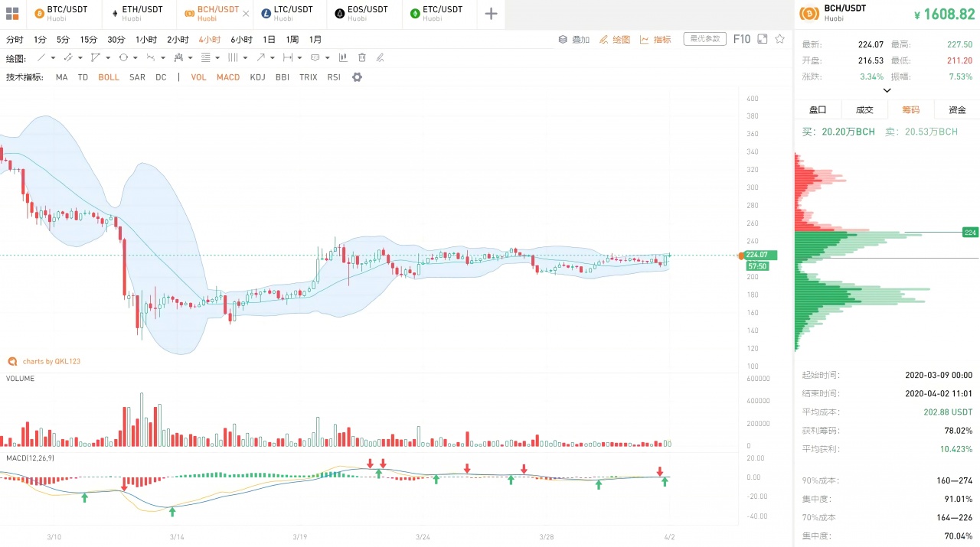Disable the MACD indicator
The height and width of the screenshot is (547, 980).
point(228,77)
